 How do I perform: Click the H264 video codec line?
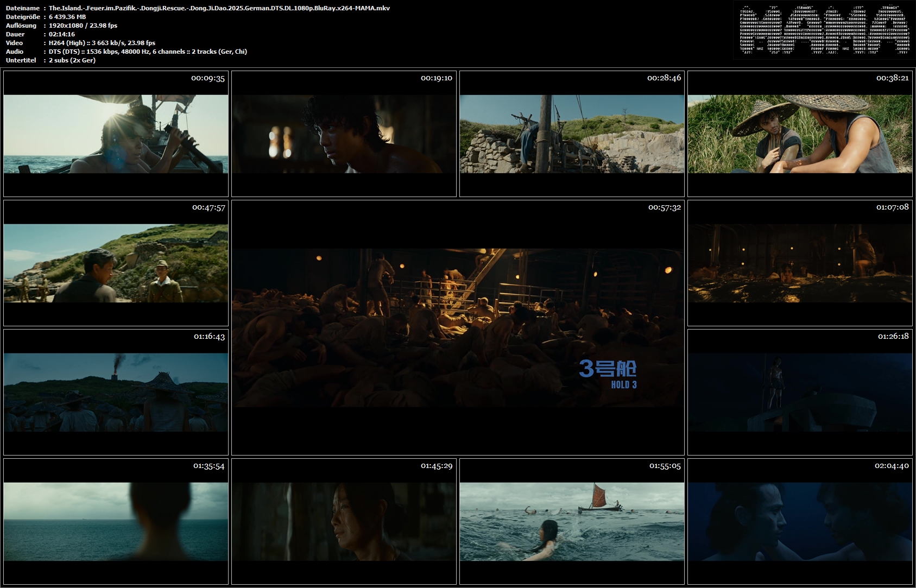[102, 43]
